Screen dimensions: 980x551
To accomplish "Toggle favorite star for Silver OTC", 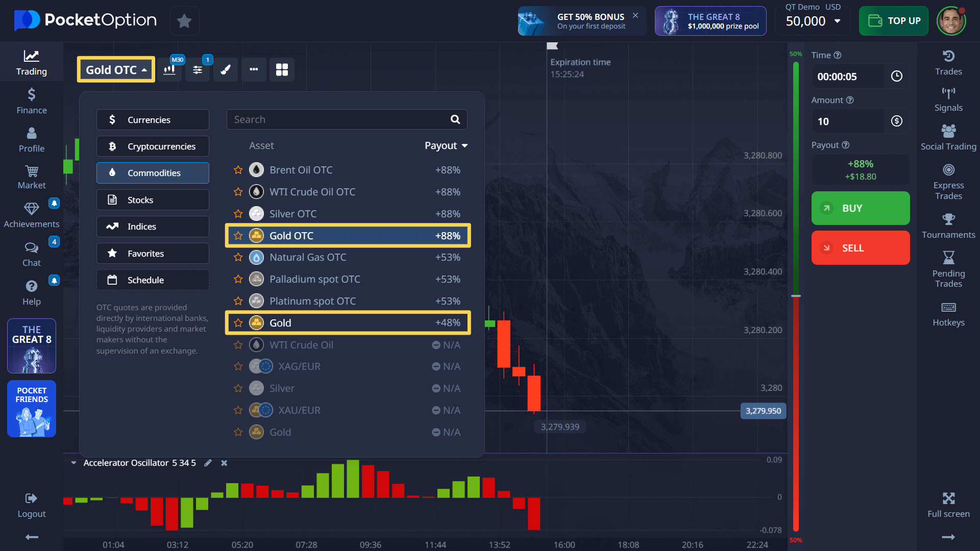I will click(x=238, y=214).
